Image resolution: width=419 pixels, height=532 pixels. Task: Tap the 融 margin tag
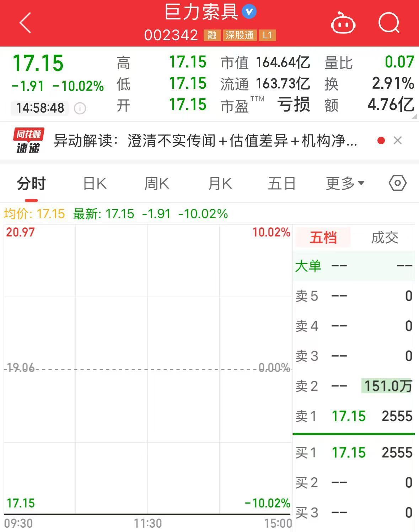click(x=212, y=35)
